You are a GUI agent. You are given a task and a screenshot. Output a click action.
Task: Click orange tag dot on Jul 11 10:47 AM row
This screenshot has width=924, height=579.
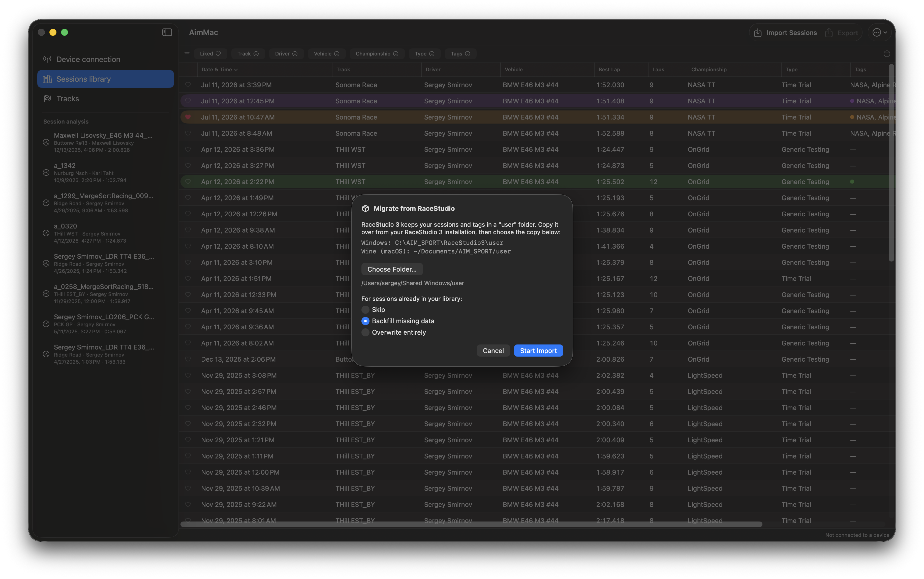point(852,117)
